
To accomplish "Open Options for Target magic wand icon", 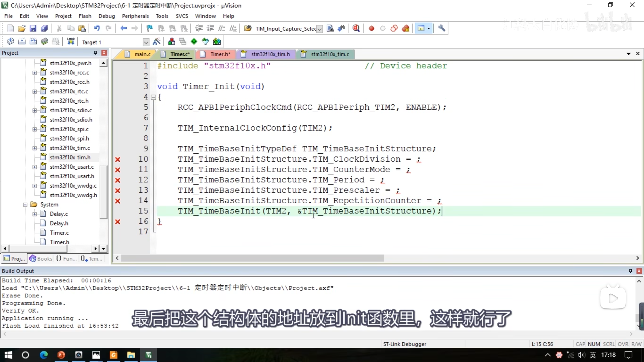I will (x=156, y=41).
